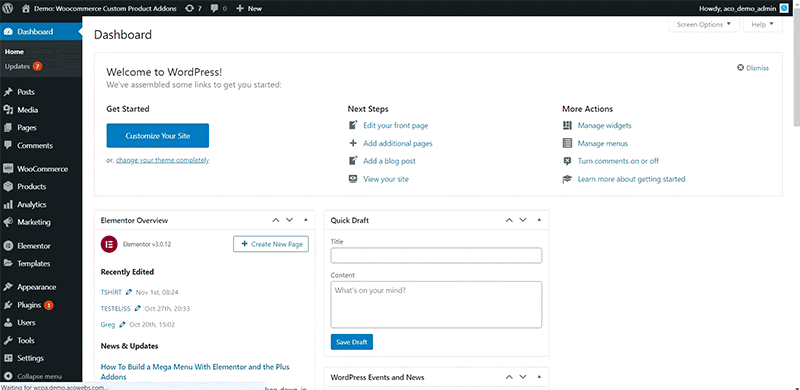Open Add additional pages link
The height and width of the screenshot is (390, 800).
(x=398, y=143)
